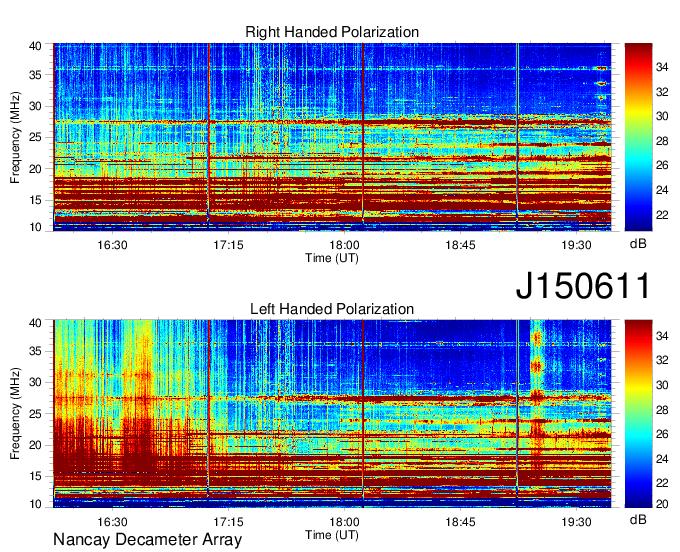Click the 10 MHz tick on Right Handed plot
The width and height of the screenshot is (680, 552).
pos(35,227)
